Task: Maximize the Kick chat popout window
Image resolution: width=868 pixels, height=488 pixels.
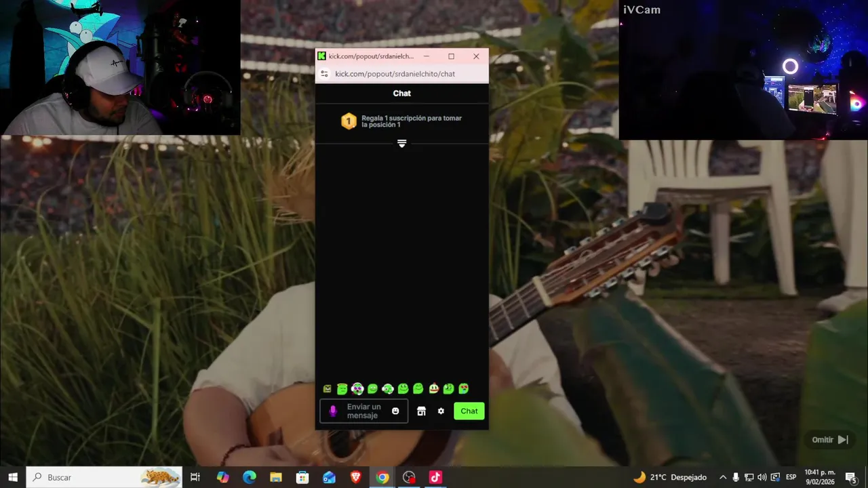Action: click(451, 56)
